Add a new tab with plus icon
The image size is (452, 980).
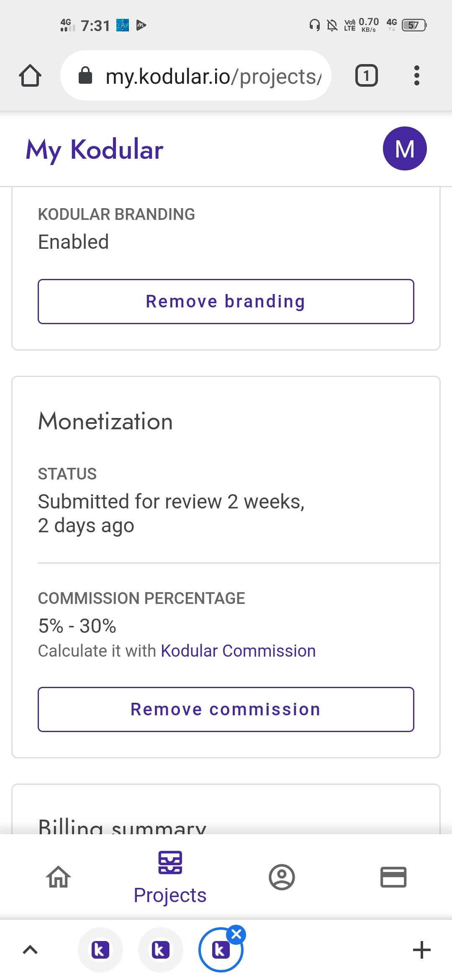coord(422,950)
